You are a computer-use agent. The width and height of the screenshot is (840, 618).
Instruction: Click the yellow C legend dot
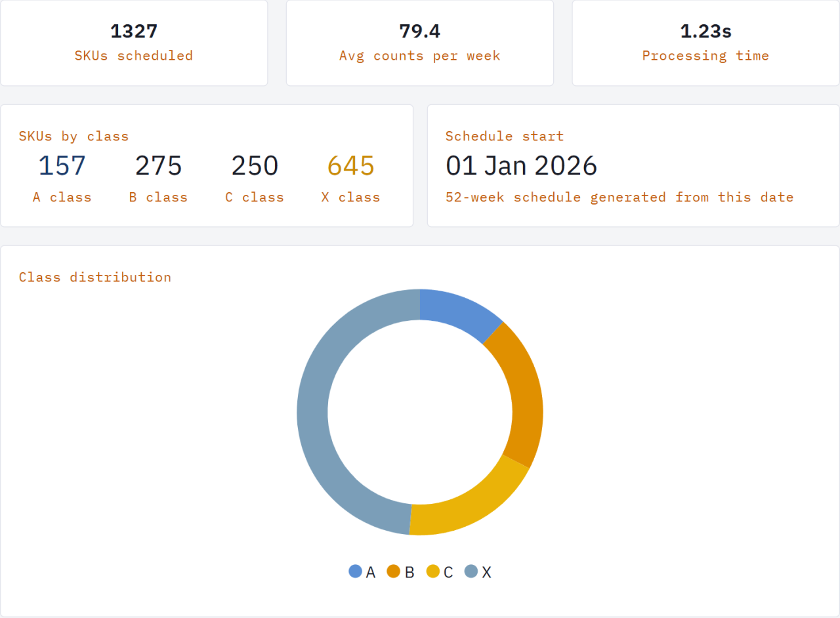coord(432,571)
